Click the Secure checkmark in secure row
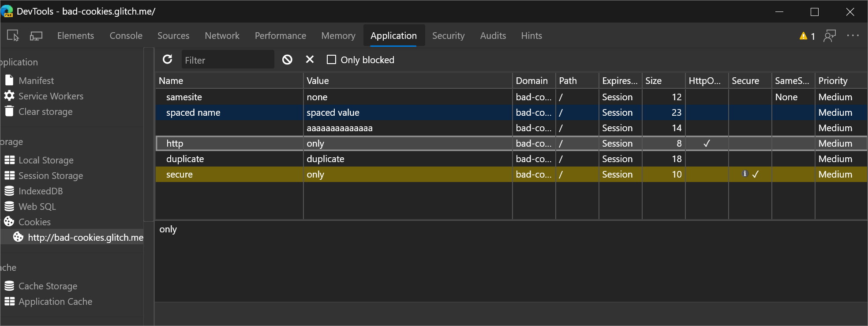The width and height of the screenshot is (868, 326). (756, 174)
